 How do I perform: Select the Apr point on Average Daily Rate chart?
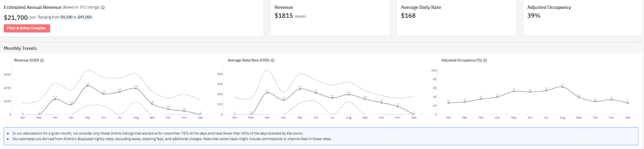283,100
